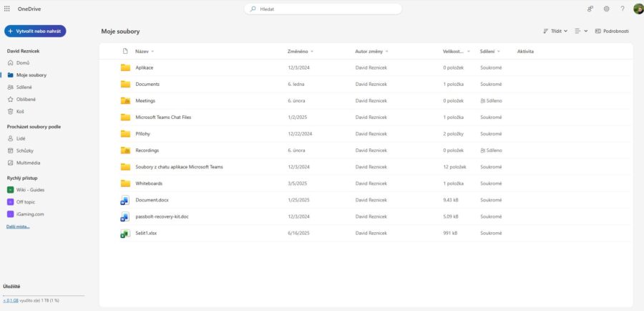Open the Documents folder name

click(147, 84)
